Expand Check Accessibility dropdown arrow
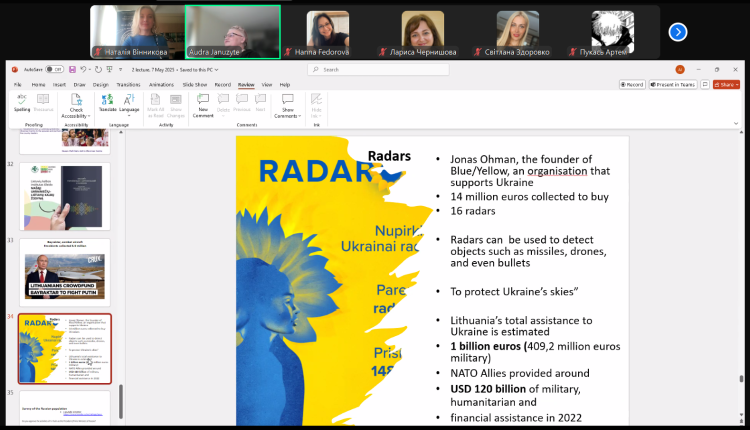750x430 pixels. tap(89, 116)
